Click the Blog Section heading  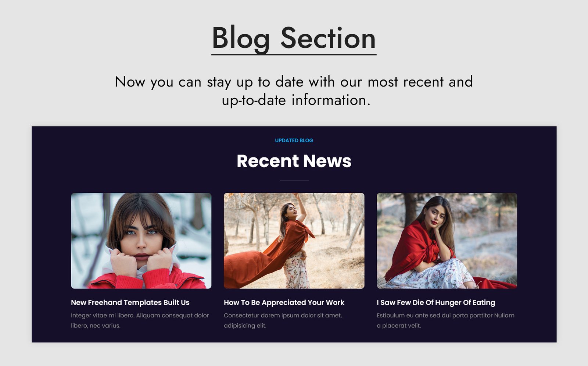point(294,39)
